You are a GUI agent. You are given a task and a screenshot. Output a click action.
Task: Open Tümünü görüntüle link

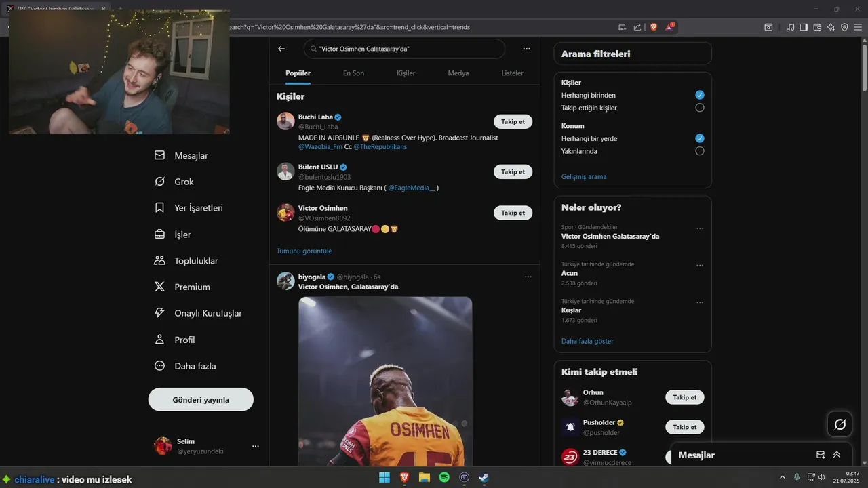pos(304,251)
